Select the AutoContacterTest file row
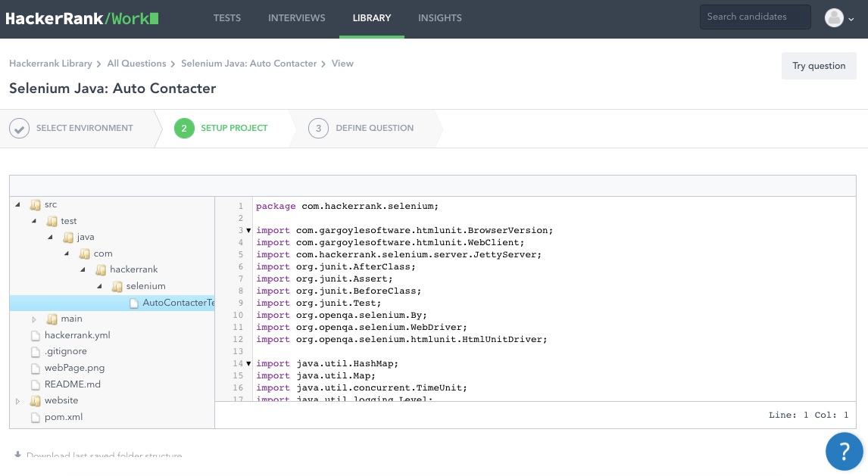The image size is (868, 476). (x=112, y=303)
